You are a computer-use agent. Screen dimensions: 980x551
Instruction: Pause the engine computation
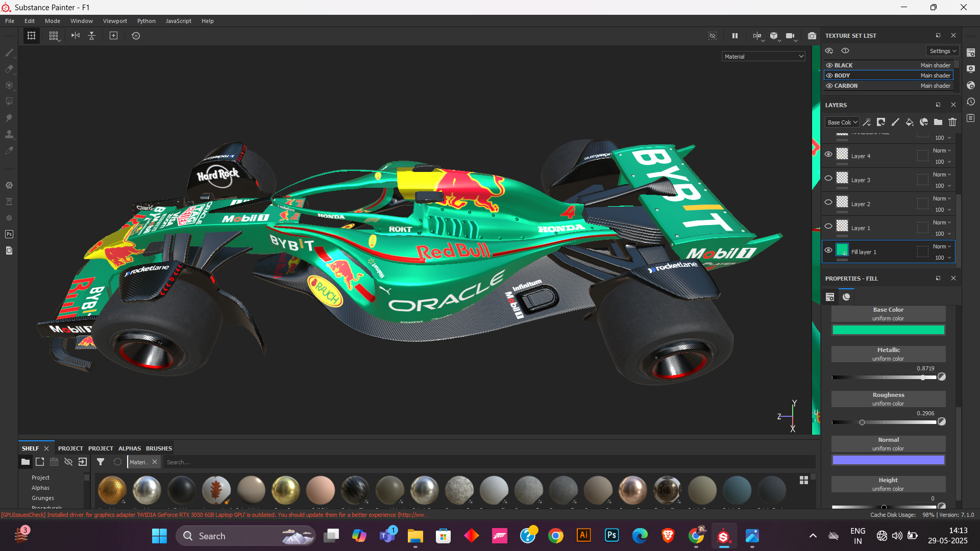coord(735,36)
